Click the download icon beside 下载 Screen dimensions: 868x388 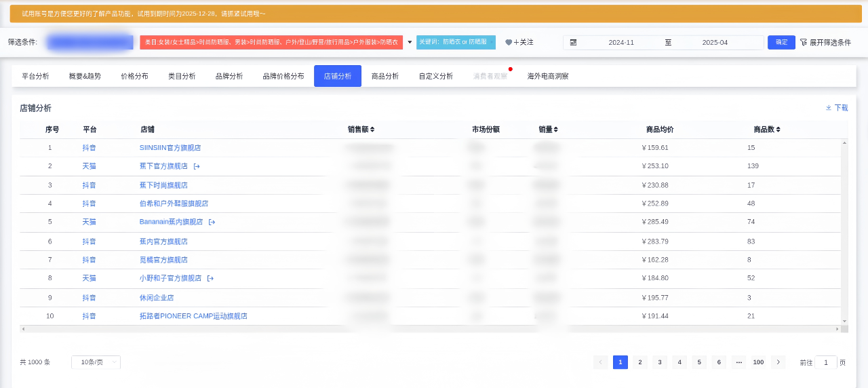coord(828,108)
